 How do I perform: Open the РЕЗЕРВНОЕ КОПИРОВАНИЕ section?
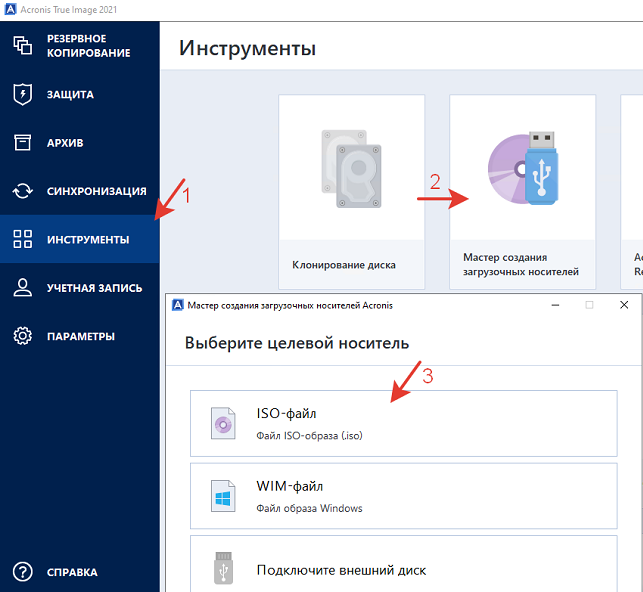(80, 46)
